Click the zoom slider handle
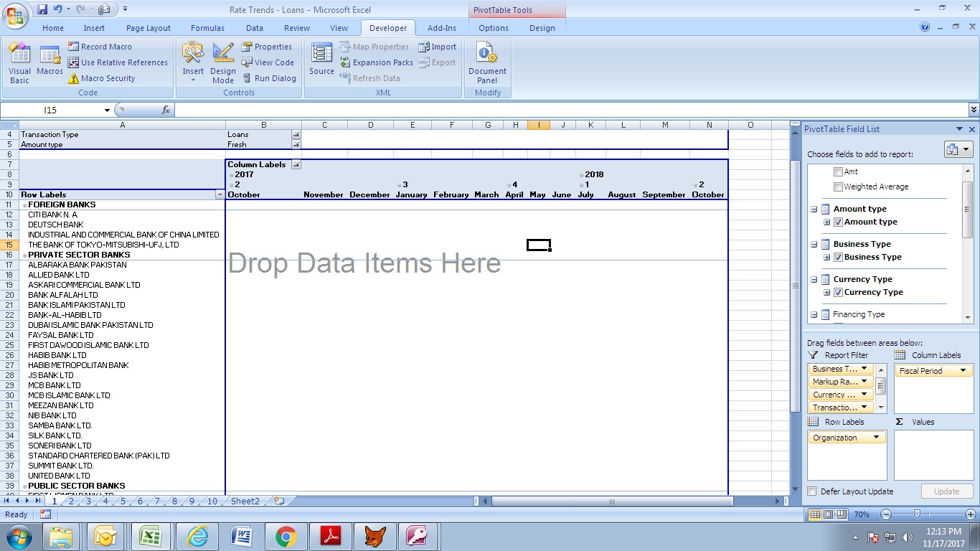Viewport: 980px width, 551px height. (x=917, y=514)
